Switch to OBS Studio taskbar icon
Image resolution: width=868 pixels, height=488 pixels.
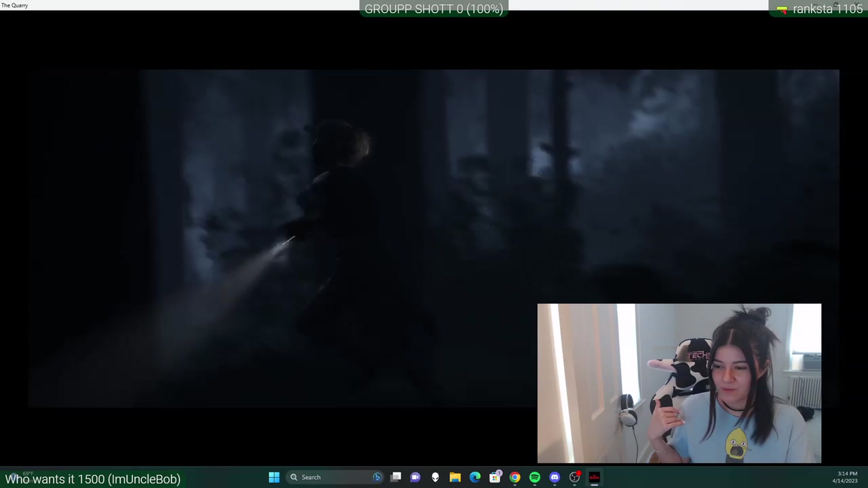575,477
